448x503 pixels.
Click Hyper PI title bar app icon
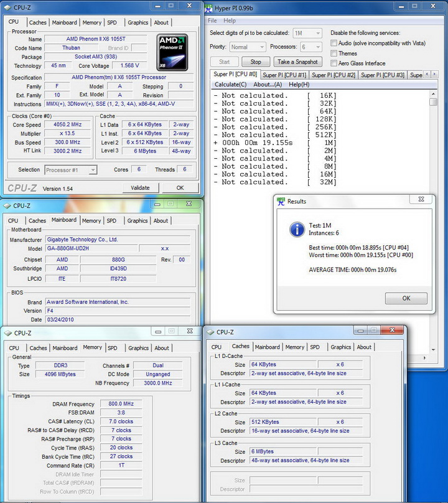[x=208, y=7]
